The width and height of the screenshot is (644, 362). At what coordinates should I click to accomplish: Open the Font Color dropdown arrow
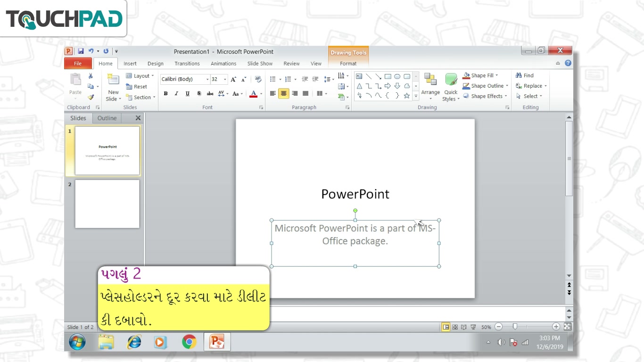[262, 94]
